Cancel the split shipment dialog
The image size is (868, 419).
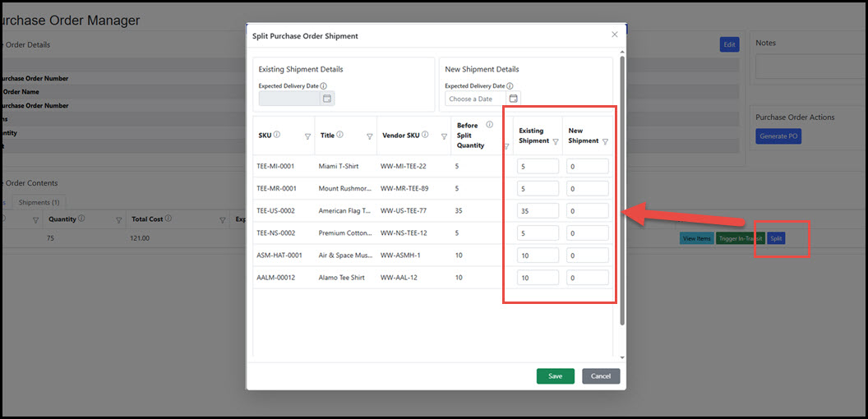600,376
